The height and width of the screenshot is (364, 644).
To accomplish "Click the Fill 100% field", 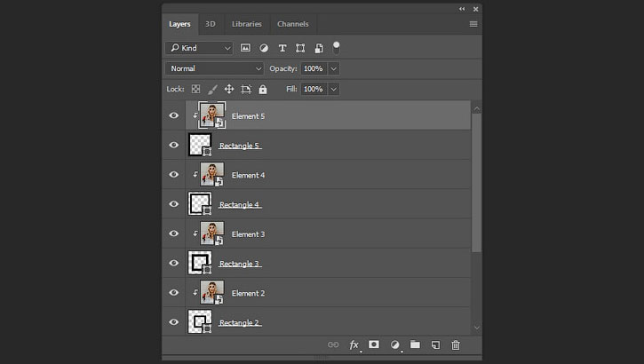I will point(314,89).
